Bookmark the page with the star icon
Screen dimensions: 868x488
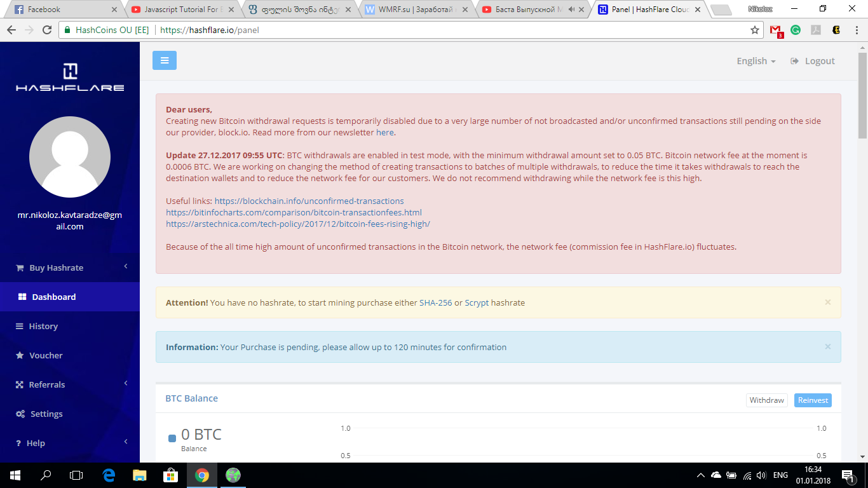[x=755, y=30]
